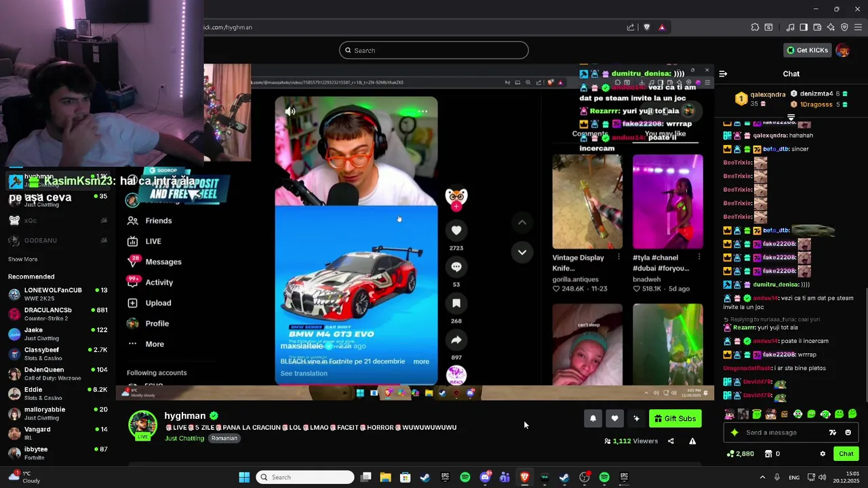Open Profile in the streamed TikTok menu
This screenshot has width=868, height=488.
coord(149,323)
